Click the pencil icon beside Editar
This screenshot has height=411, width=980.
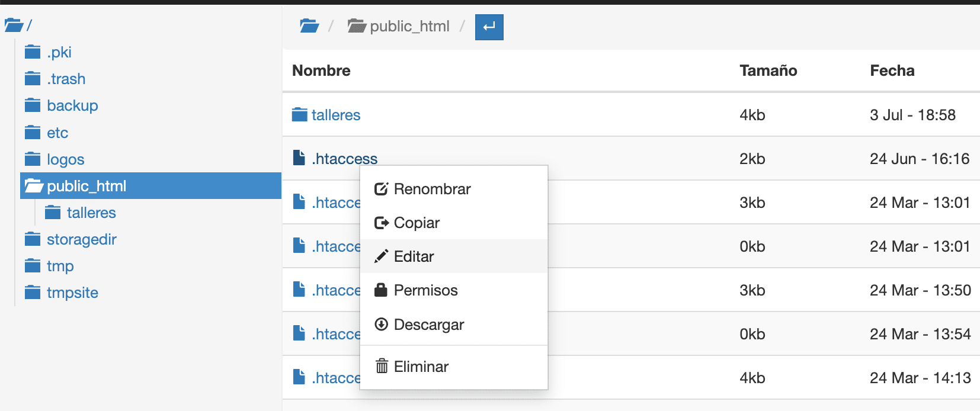381,256
